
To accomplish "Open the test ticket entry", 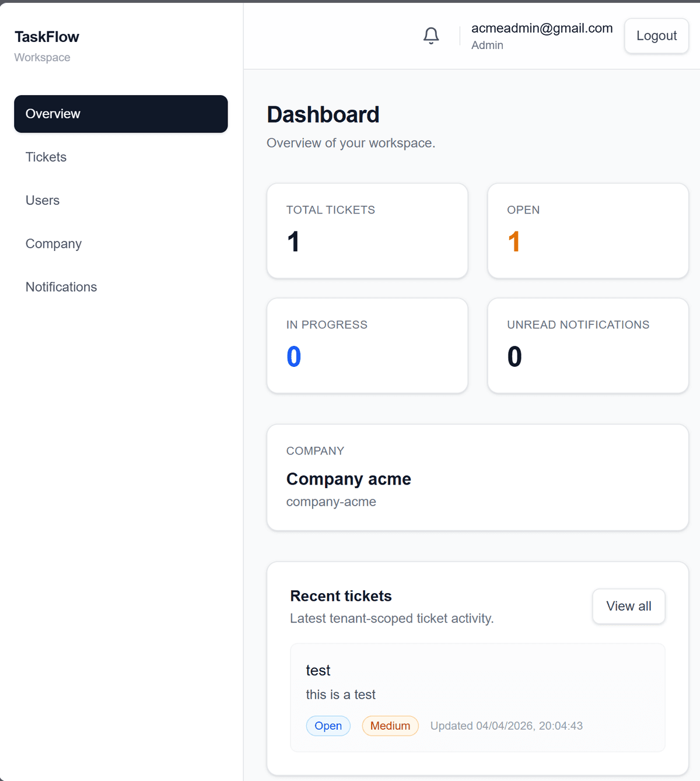I will point(477,697).
